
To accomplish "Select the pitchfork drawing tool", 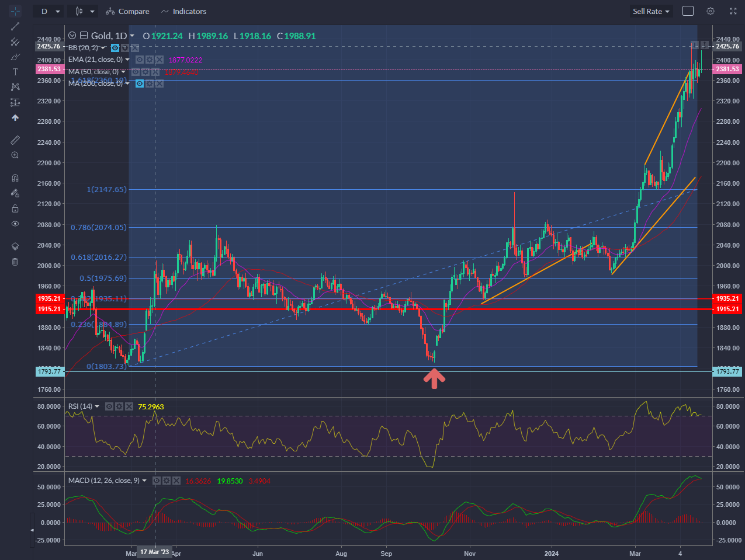I will (15, 41).
